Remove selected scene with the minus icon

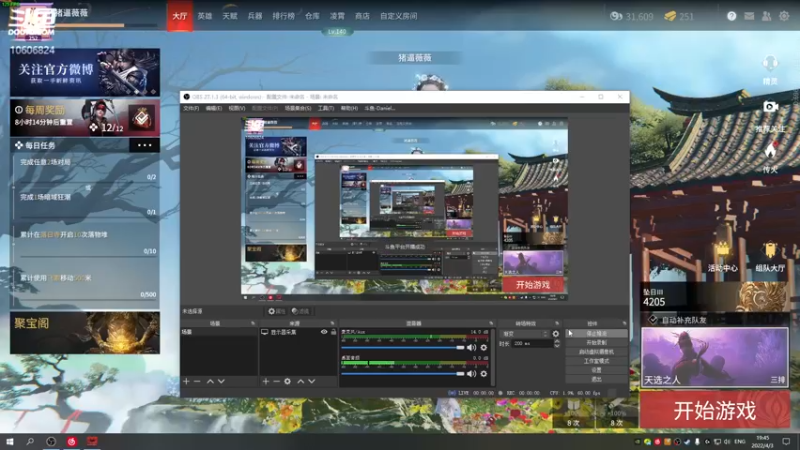197,381
